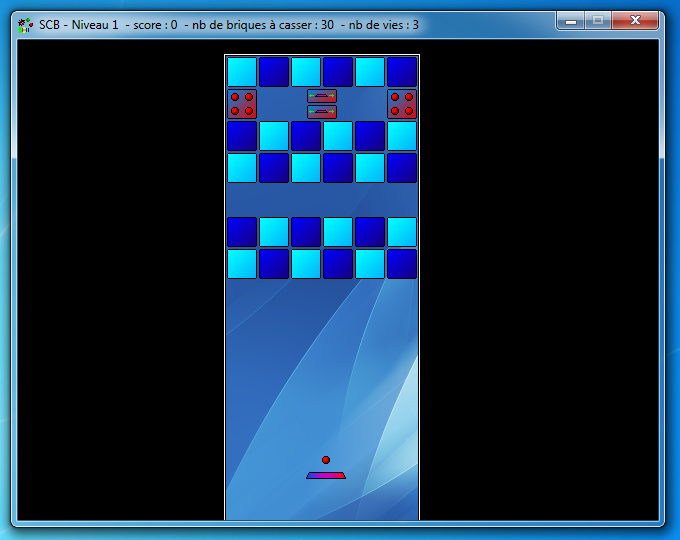Click dark blue brick directly below left red-balls brick
Screen dimensions: 680x540
(x=242, y=136)
